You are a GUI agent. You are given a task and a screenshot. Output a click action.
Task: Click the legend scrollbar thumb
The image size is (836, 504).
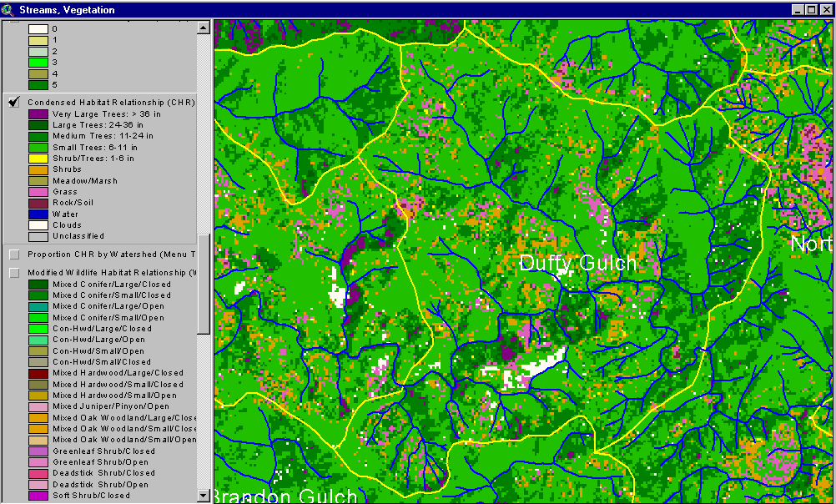click(204, 285)
